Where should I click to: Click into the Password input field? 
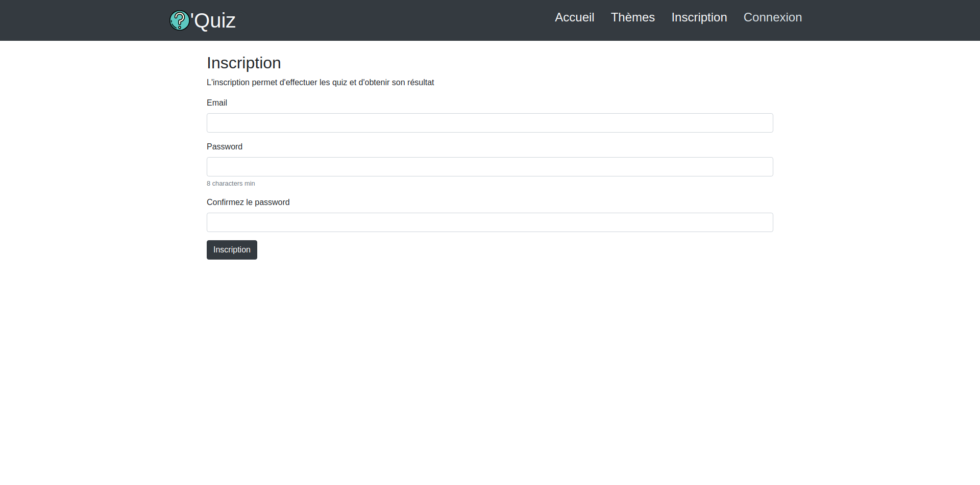tap(489, 167)
